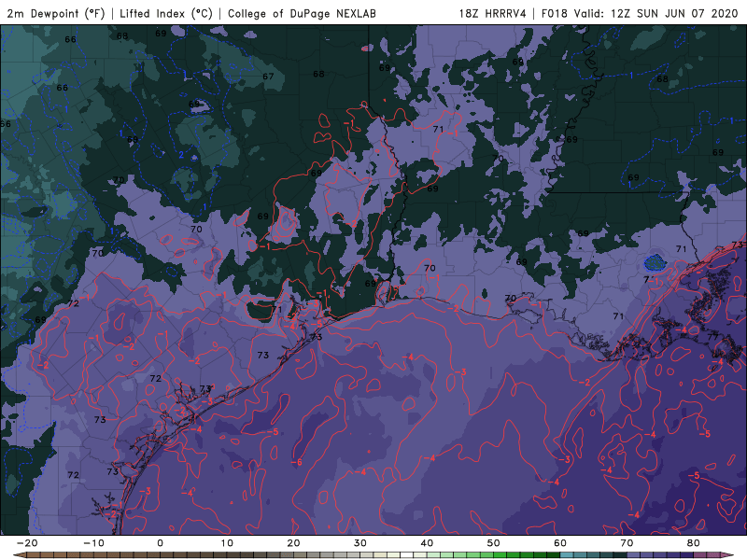Click the "10" colorbar tick label
The image size is (747, 560).
[x=227, y=543]
